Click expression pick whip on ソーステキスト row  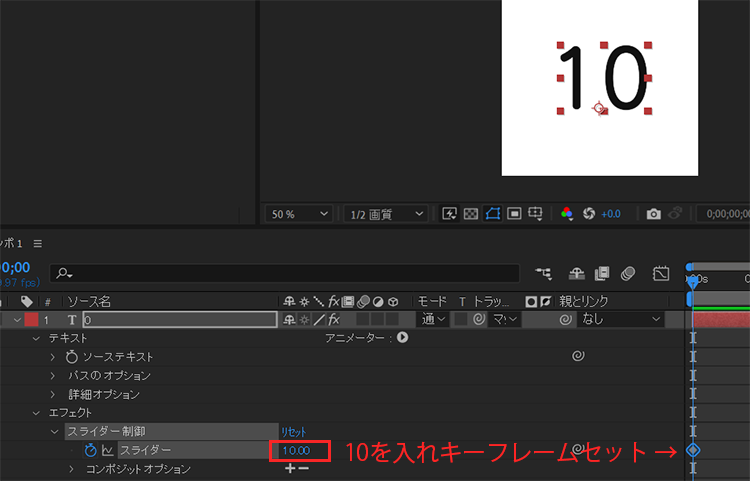578,356
